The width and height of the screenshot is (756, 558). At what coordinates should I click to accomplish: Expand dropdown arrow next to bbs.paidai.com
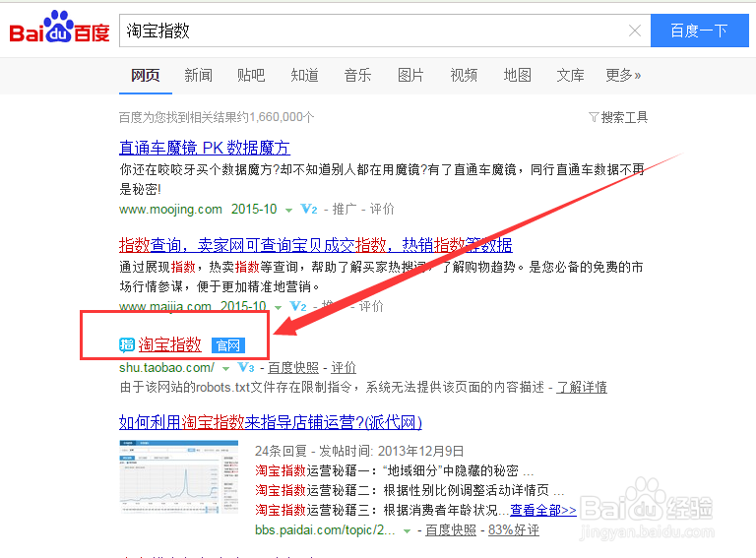[407, 531]
